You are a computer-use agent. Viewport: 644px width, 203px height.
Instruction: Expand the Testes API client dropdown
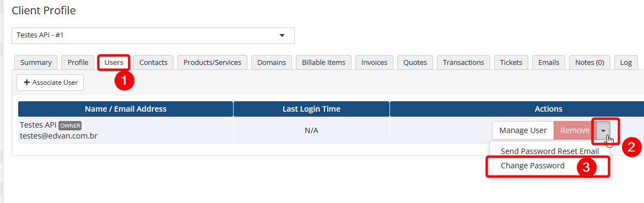[x=153, y=35]
